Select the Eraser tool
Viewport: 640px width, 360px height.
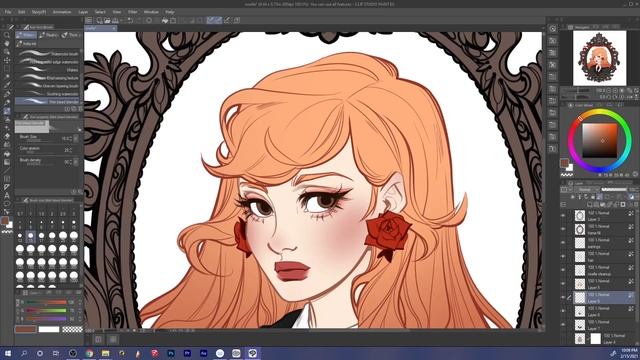[x=7, y=136]
